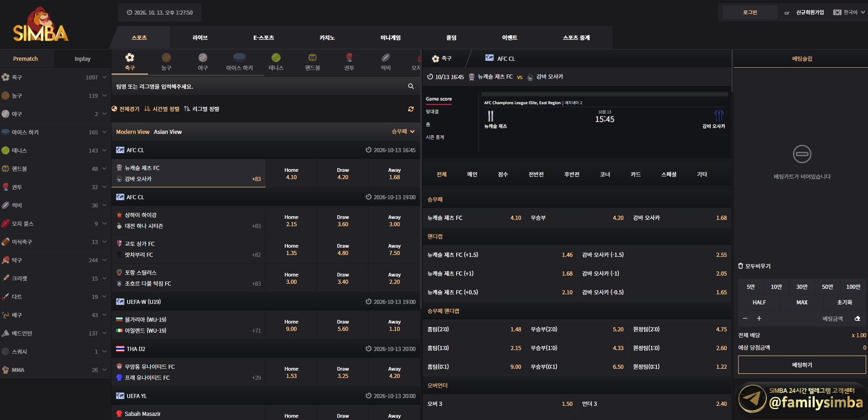Click Away 1.68 odds for 뉴캐슬 제츠
This screenshot has height=420, width=868.
coord(394,173)
